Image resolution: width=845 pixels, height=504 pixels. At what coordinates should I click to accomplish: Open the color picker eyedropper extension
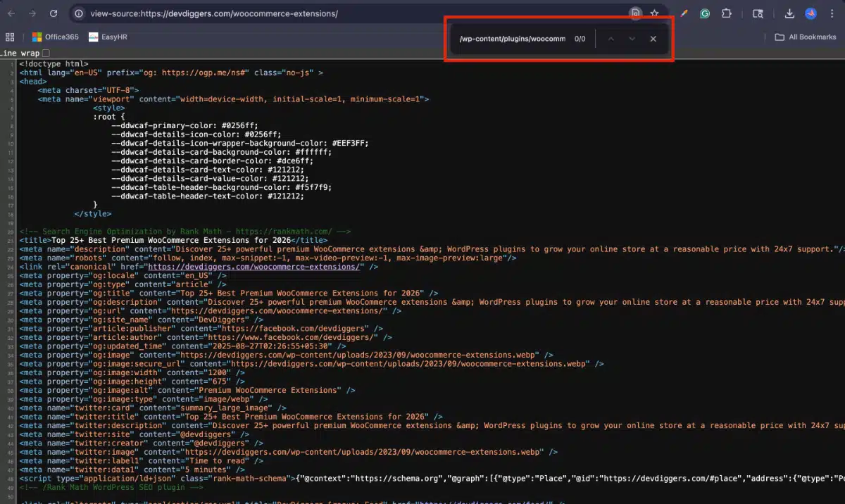point(684,13)
